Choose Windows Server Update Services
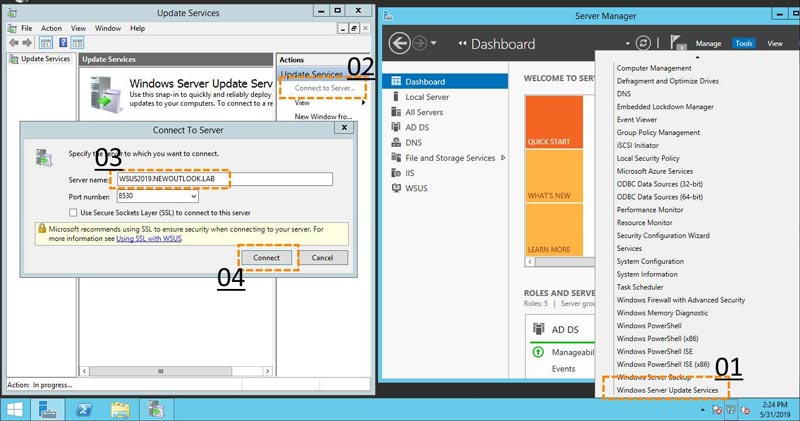This screenshot has width=800, height=421. coord(667,390)
